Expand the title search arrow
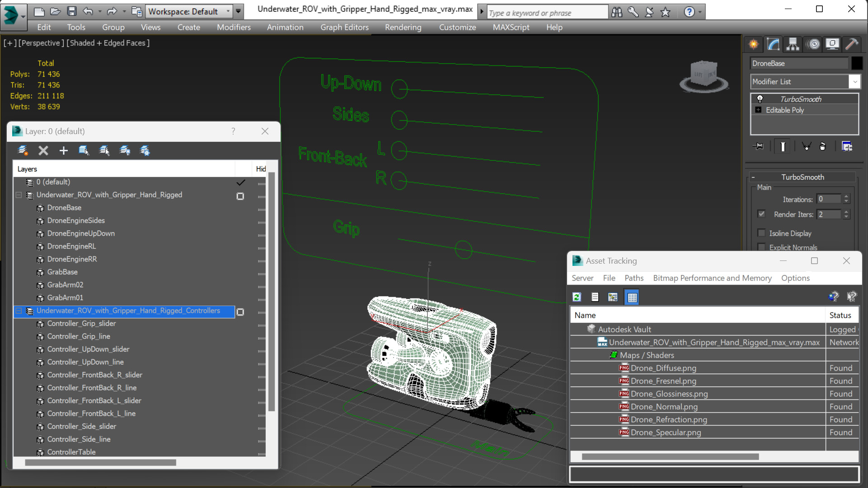This screenshot has width=868, height=488. coord(482,11)
